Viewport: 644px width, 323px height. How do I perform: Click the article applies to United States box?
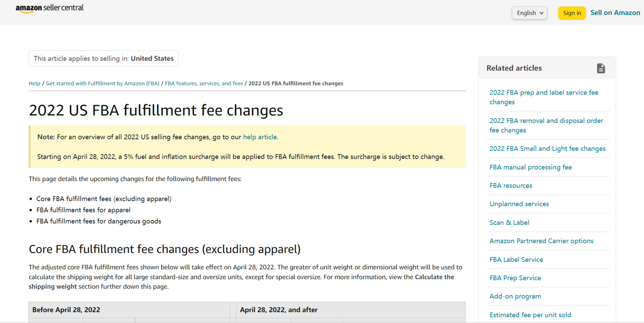(103, 58)
